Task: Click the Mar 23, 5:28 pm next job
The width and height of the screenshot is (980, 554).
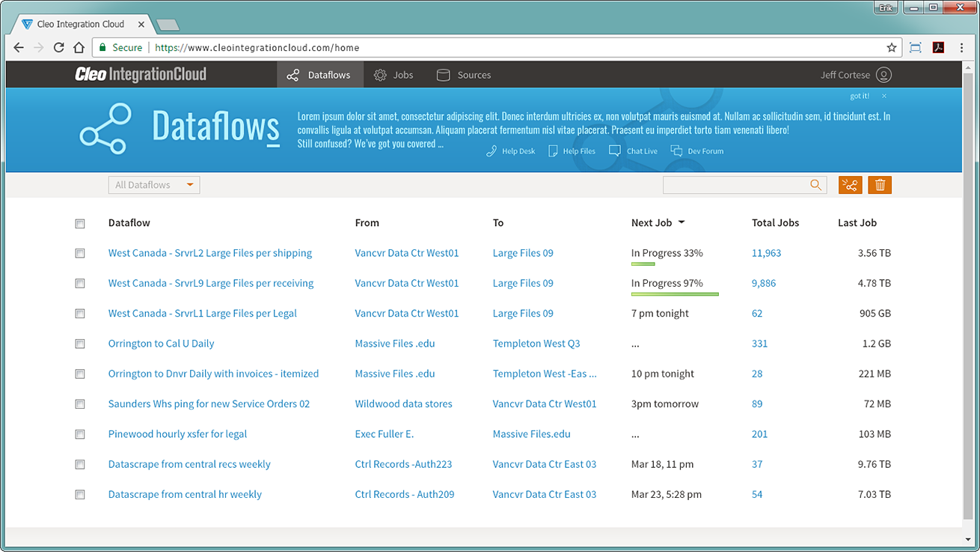Action: click(667, 494)
